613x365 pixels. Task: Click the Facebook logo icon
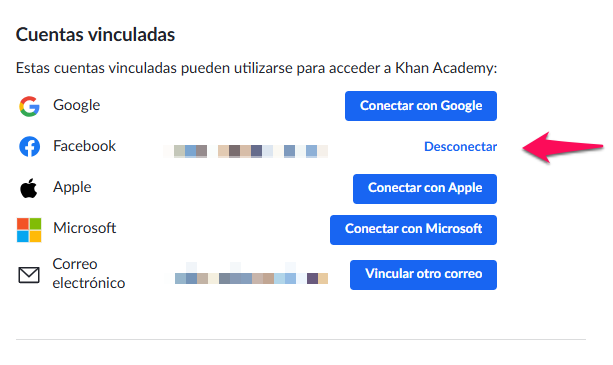point(29,147)
